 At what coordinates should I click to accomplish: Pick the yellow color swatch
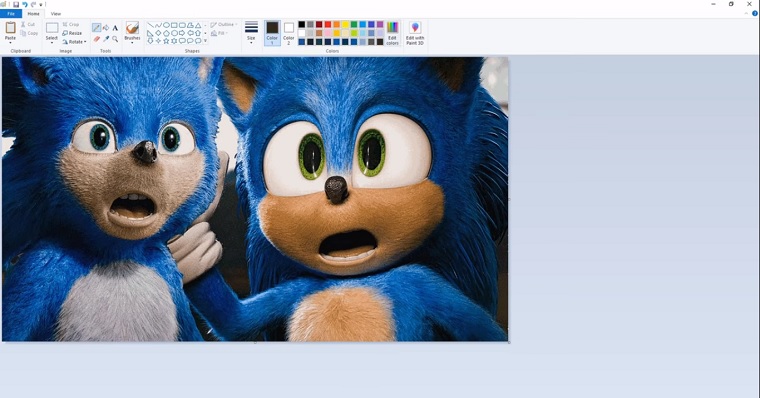tap(345, 24)
